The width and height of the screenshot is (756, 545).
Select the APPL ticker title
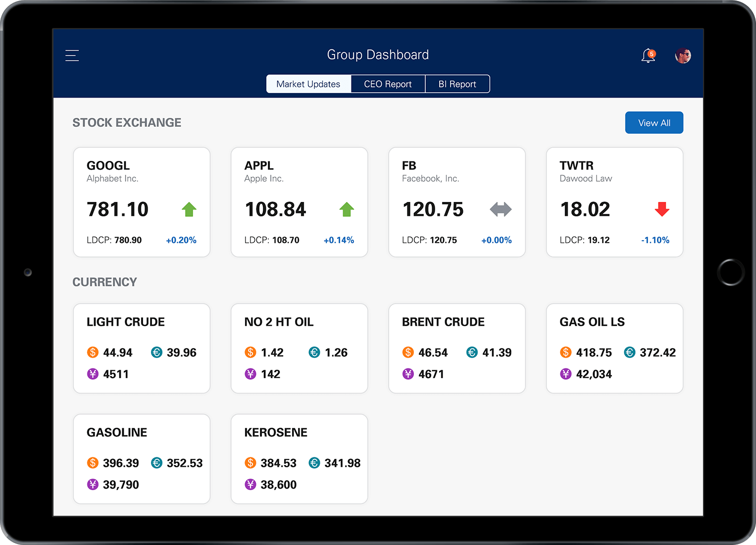coord(259,165)
